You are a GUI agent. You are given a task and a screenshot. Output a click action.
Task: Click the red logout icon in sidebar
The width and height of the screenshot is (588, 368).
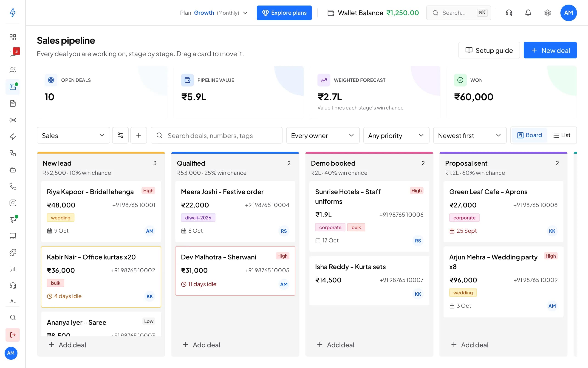(13, 335)
